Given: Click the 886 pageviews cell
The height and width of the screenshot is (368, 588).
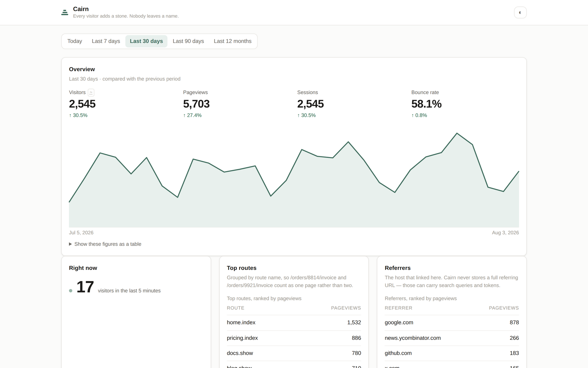Looking at the screenshot, I should pyautogui.click(x=356, y=338).
